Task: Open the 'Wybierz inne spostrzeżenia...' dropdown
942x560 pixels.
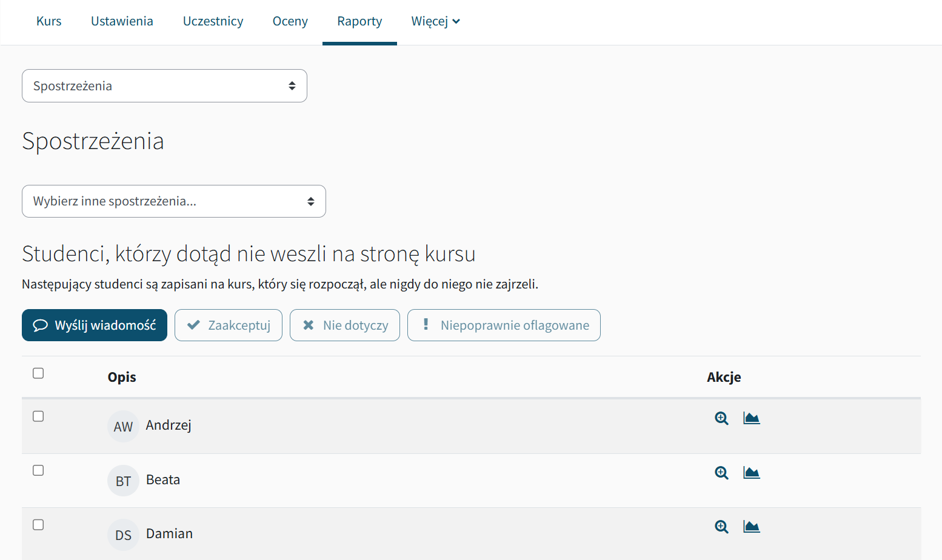Action: tap(174, 201)
